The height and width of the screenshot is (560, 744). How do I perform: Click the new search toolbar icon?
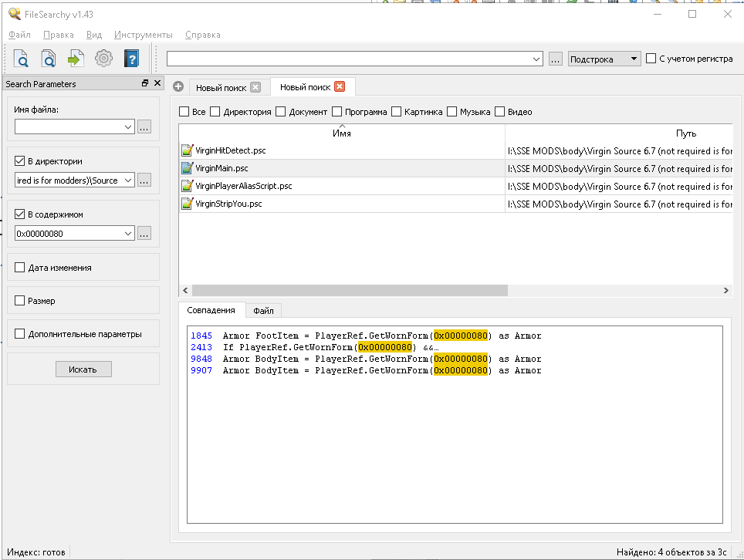click(x=22, y=59)
